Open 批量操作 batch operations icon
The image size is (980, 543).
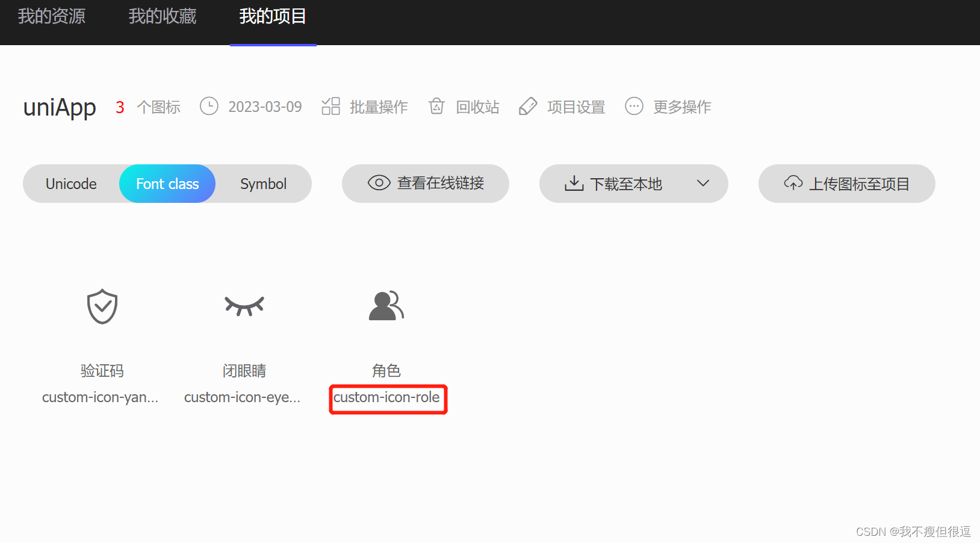330,107
